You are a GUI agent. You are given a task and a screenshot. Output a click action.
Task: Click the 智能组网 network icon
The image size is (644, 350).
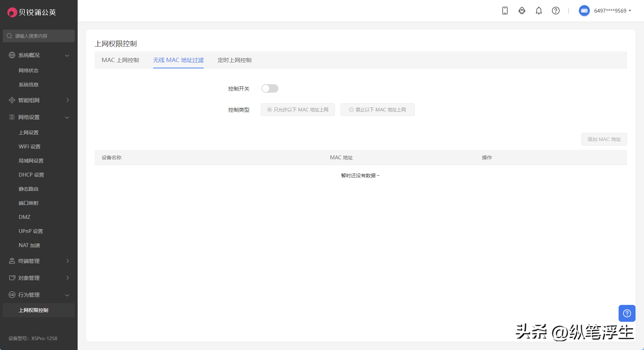(x=12, y=100)
